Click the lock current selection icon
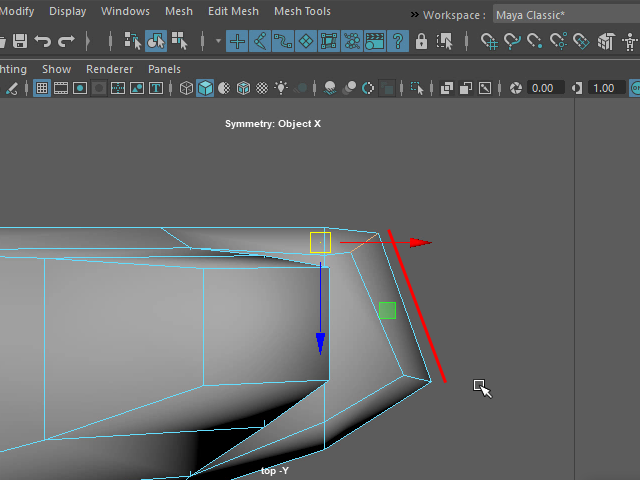The height and width of the screenshot is (480, 640). (x=421, y=41)
